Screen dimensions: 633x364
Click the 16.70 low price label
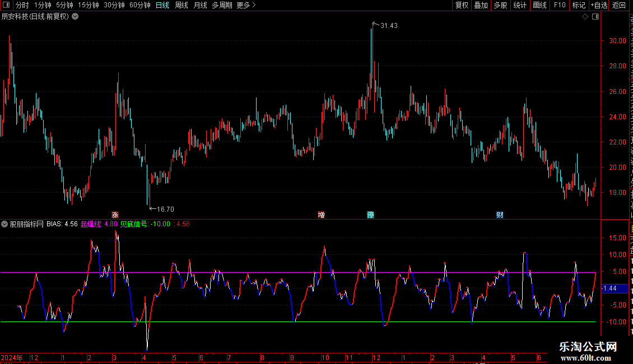[165, 209]
